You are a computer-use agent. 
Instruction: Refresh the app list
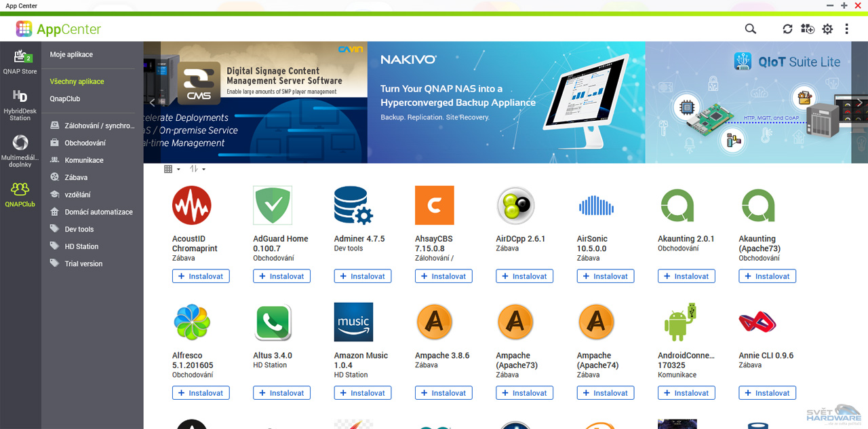click(787, 29)
